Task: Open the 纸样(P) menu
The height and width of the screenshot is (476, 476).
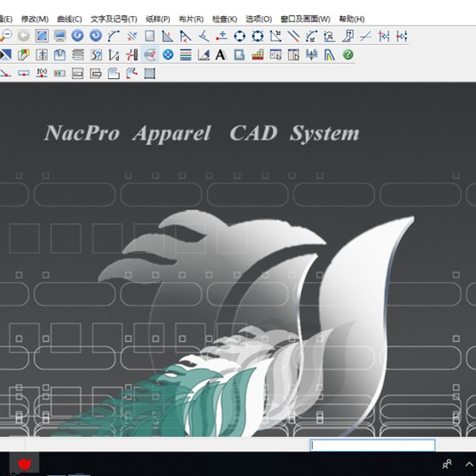Action: pyautogui.click(x=158, y=19)
